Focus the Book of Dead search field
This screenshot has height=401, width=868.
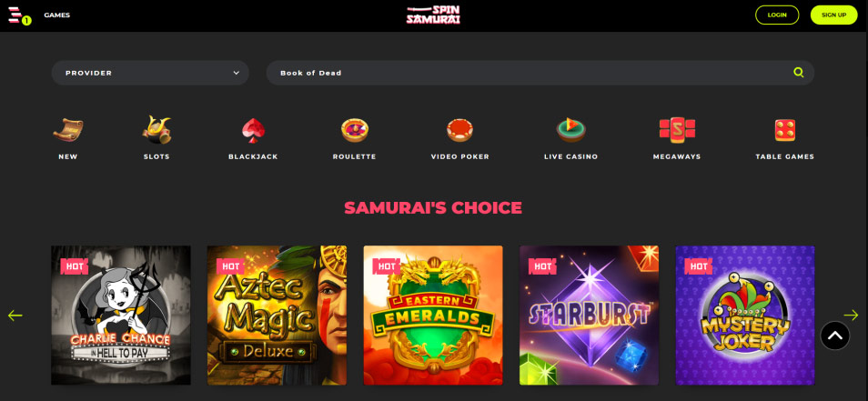(540, 73)
